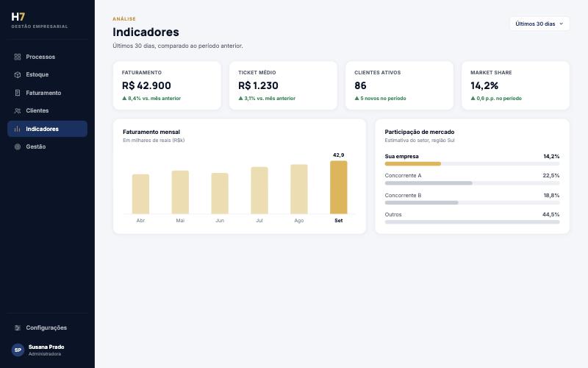Screen dimensions: 588x368
Task: Click the Processos grid icon in sidebar
Action: tap(17, 57)
